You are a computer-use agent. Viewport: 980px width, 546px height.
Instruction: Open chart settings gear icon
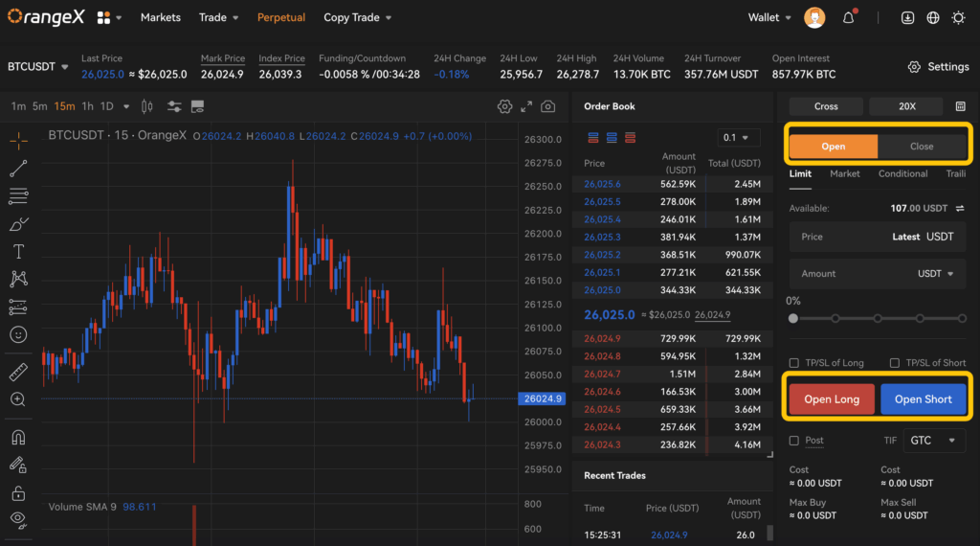coord(504,106)
